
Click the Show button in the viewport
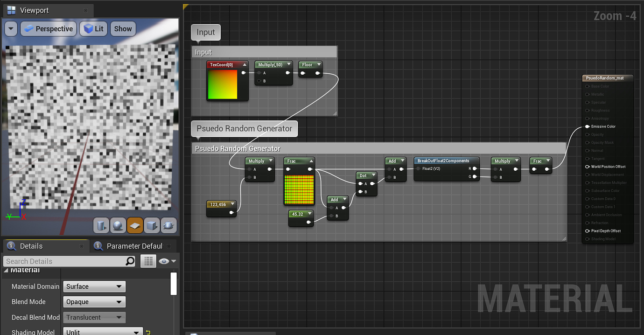coord(123,28)
